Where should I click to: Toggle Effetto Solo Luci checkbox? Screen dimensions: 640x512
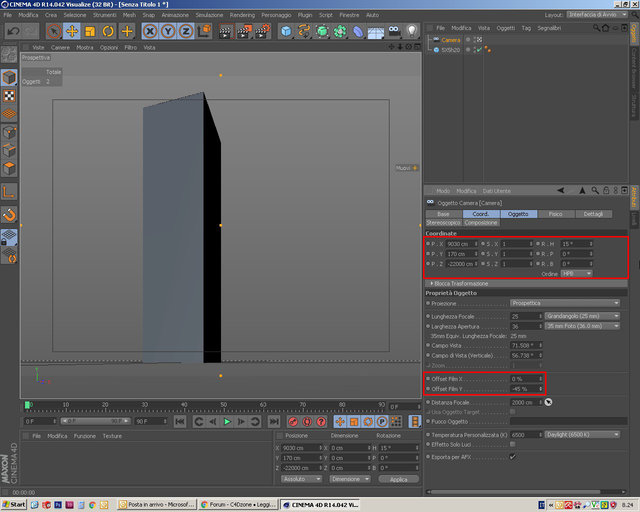(513, 444)
